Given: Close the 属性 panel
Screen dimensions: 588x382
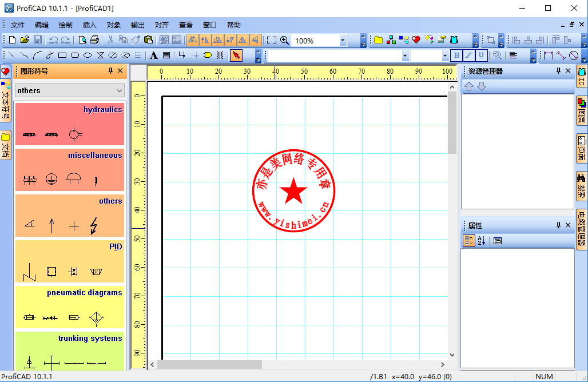Looking at the screenshot, I should 568,225.
